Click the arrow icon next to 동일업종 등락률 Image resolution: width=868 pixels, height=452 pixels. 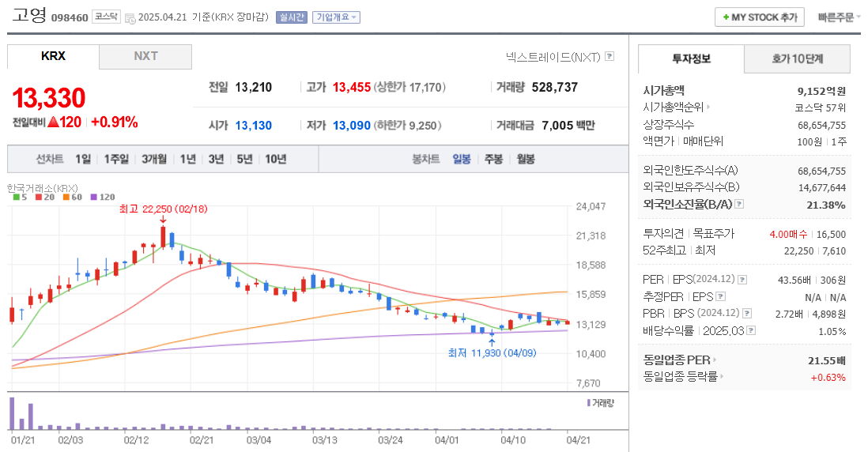(x=722, y=377)
